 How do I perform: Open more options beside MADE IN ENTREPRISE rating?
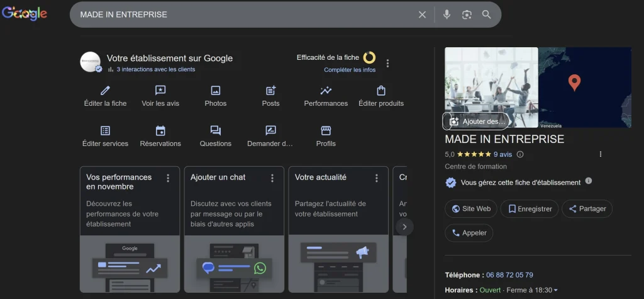(x=601, y=154)
